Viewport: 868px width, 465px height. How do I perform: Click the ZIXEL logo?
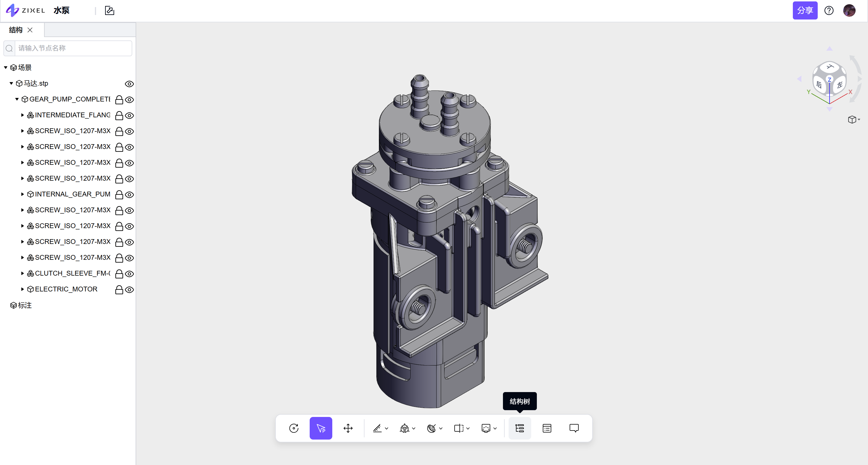coord(26,10)
